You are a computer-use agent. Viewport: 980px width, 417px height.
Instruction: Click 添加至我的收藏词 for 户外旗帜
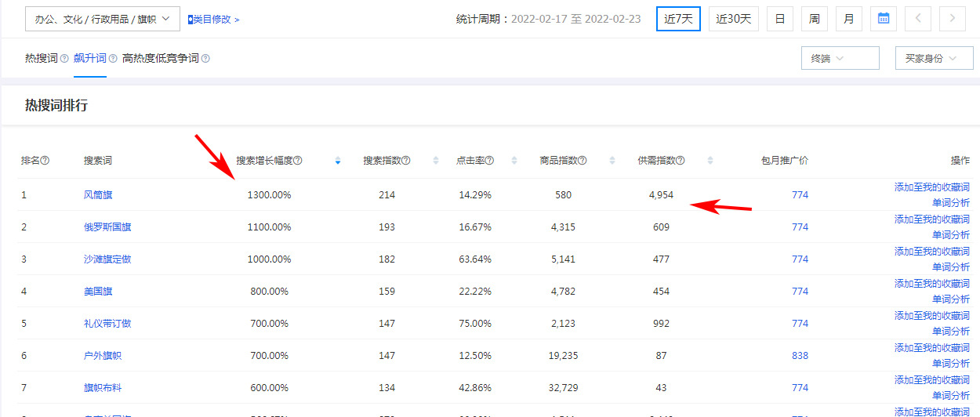[x=932, y=348]
